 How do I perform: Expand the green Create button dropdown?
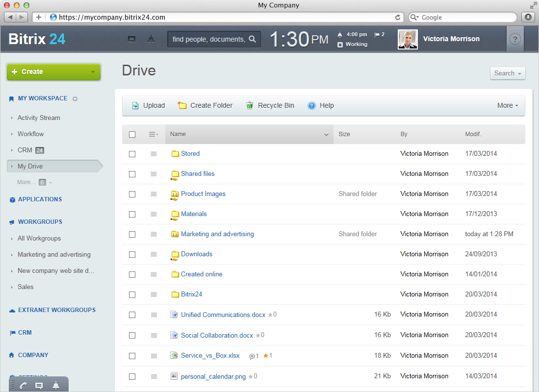click(x=93, y=72)
